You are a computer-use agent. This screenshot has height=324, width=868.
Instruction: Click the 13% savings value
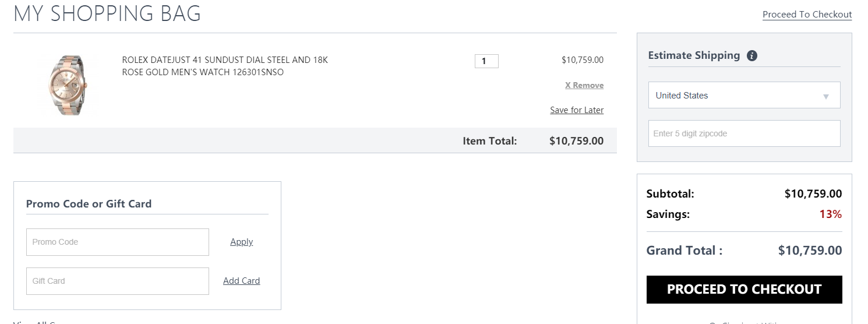tap(830, 214)
